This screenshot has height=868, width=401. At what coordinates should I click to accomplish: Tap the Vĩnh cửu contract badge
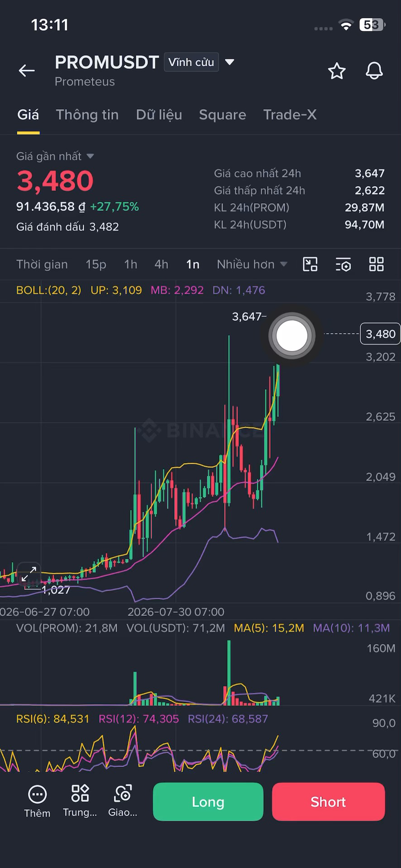[x=191, y=62]
